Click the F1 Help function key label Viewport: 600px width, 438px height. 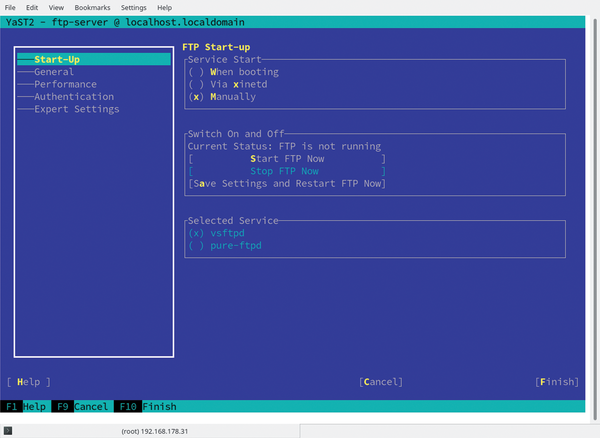(x=23, y=406)
